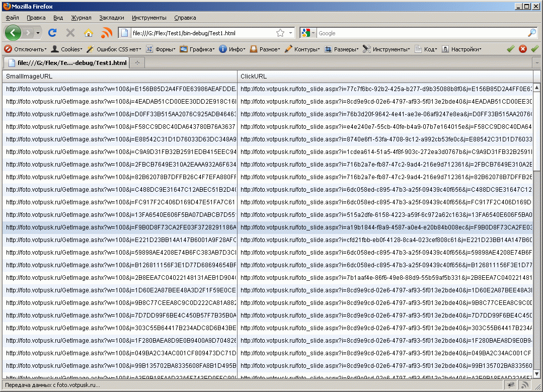Open the Справка menu
Viewport: 543px width, 392px height.
(x=185, y=18)
